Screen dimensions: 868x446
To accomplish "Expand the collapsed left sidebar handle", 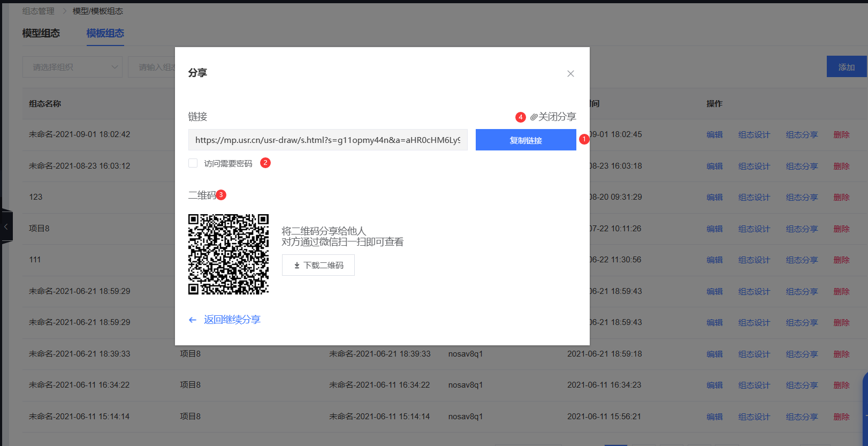I will pyautogui.click(x=6, y=227).
